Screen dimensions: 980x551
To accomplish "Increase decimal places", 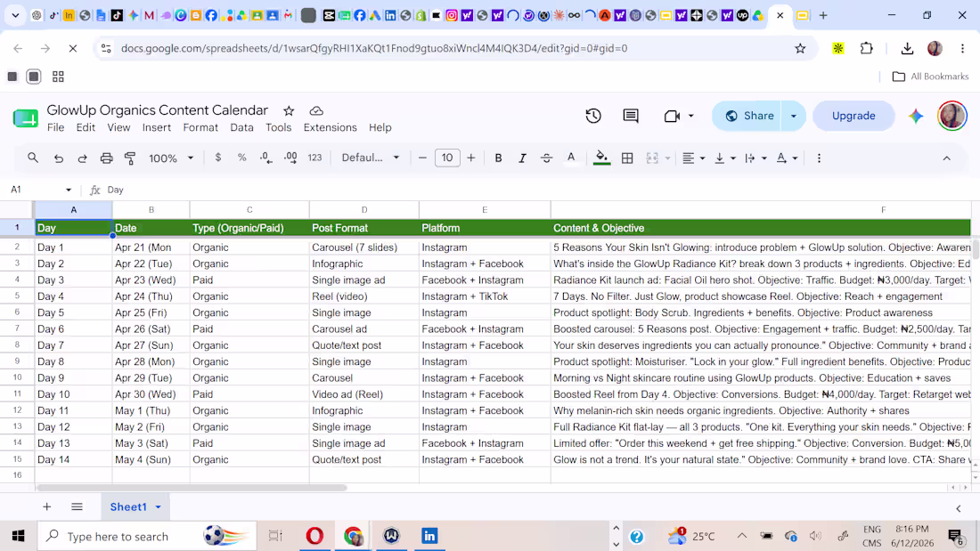I will tap(290, 158).
